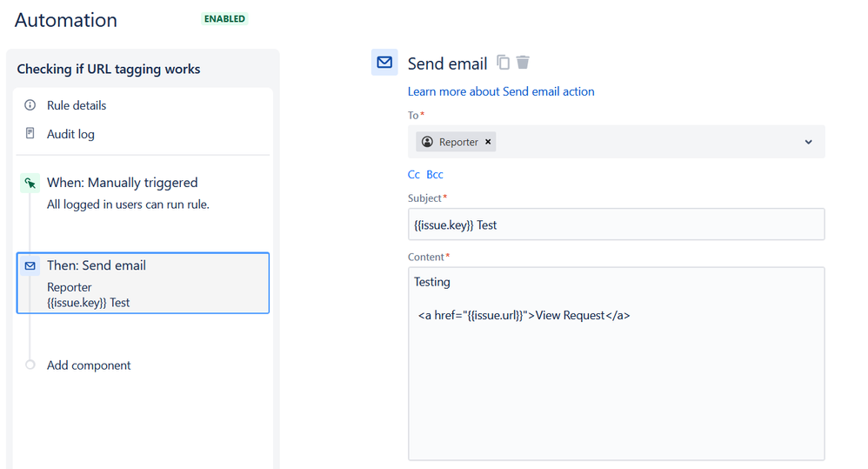This screenshot has width=868, height=469.
Task: Click into the Subject input field
Action: (616, 224)
